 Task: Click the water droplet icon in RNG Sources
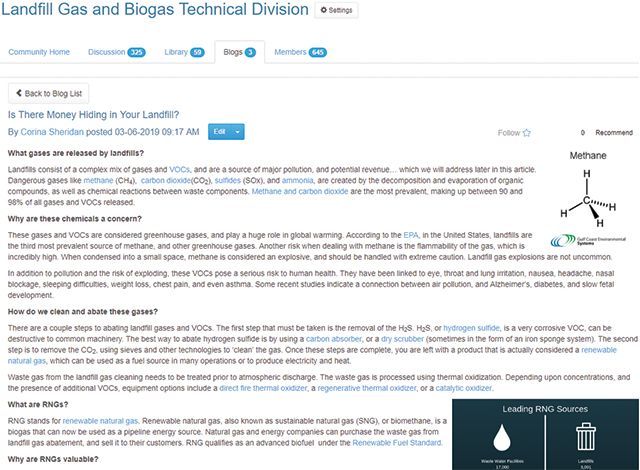click(504, 437)
